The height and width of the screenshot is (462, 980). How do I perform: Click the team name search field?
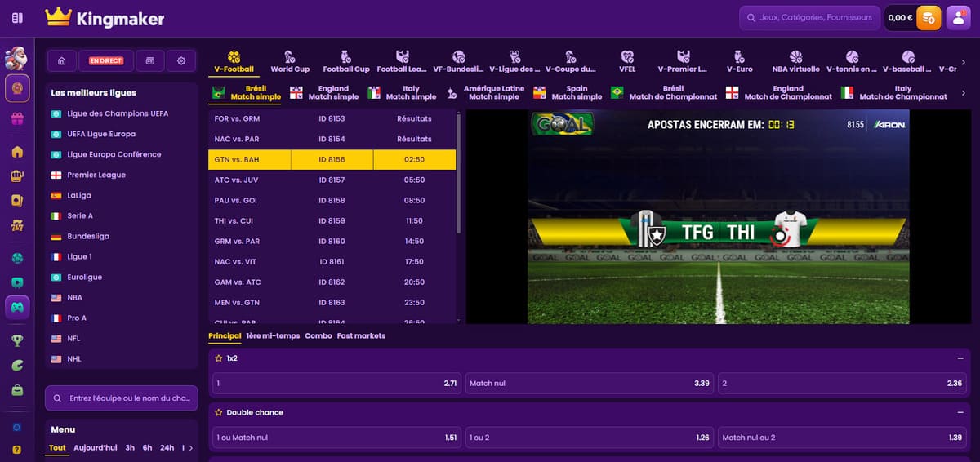click(122, 398)
